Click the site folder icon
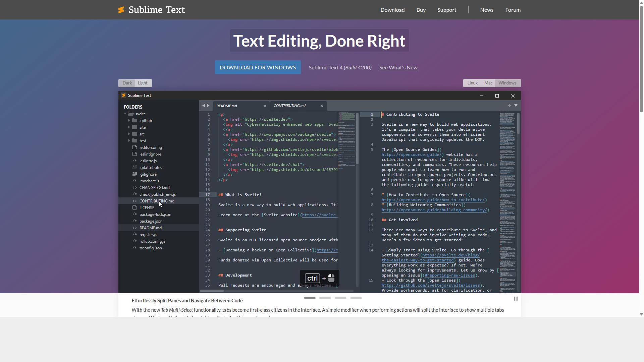Image resolution: width=644 pixels, height=362 pixels. [135, 127]
